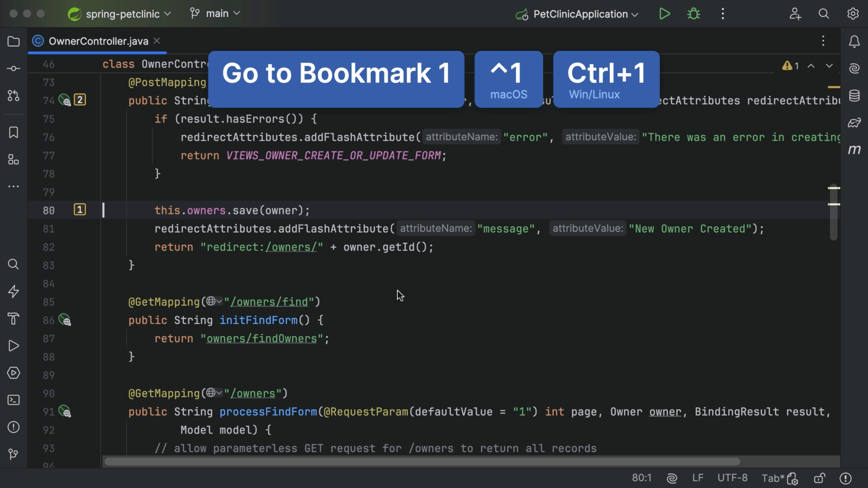Close the OwnerController.java tab
Image resolution: width=868 pixels, height=488 pixels.
(x=157, y=41)
